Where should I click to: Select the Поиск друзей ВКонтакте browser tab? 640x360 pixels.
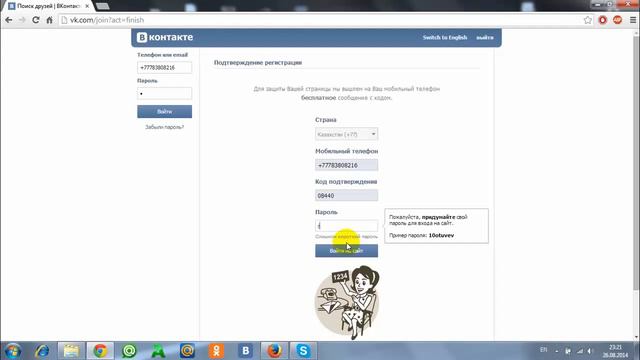point(48,6)
